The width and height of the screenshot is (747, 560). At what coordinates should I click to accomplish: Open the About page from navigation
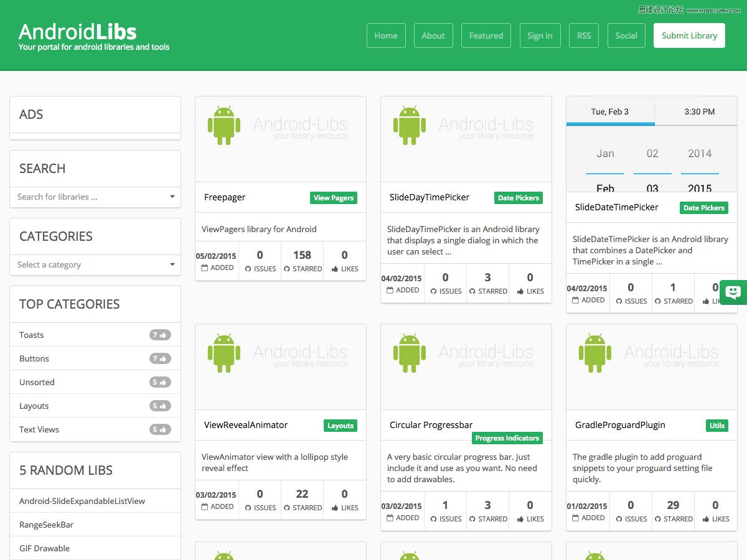click(x=433, y=35)
